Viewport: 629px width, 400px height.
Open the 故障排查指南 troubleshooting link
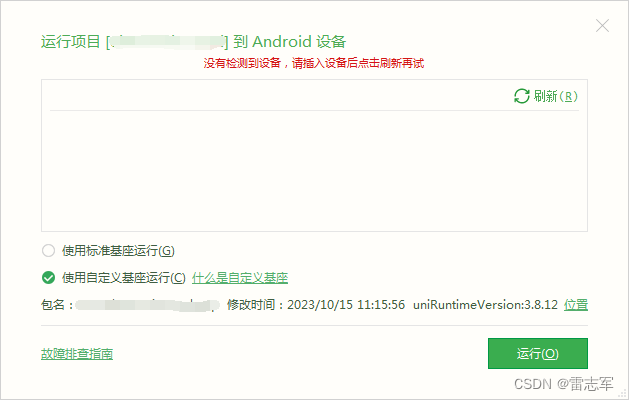point(77,354)
